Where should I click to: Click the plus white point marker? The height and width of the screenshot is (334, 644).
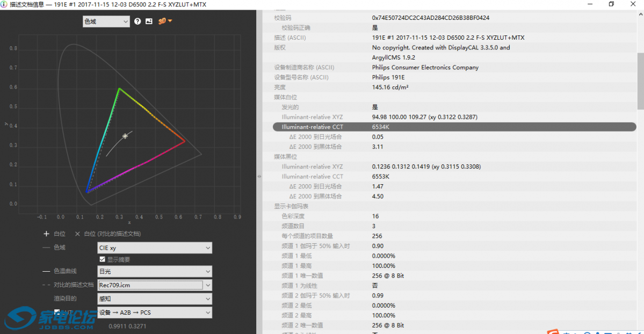click(x=46, y=234)
